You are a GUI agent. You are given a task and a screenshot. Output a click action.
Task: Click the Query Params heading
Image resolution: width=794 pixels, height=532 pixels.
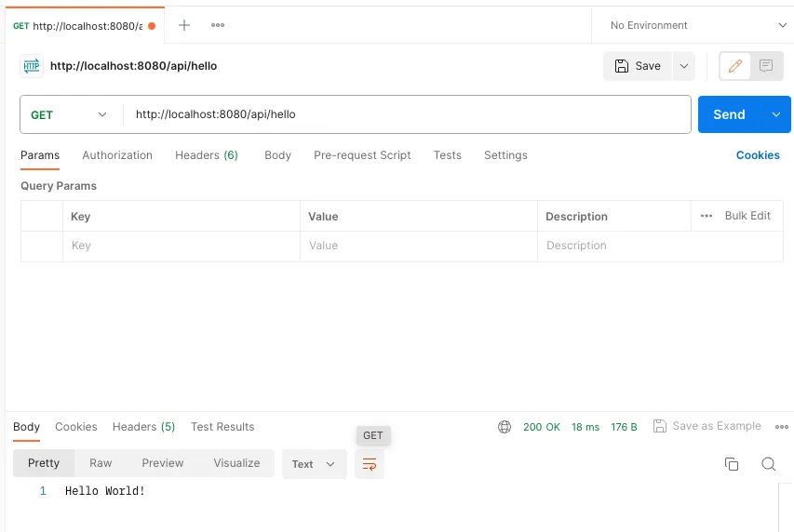point(59,186)
